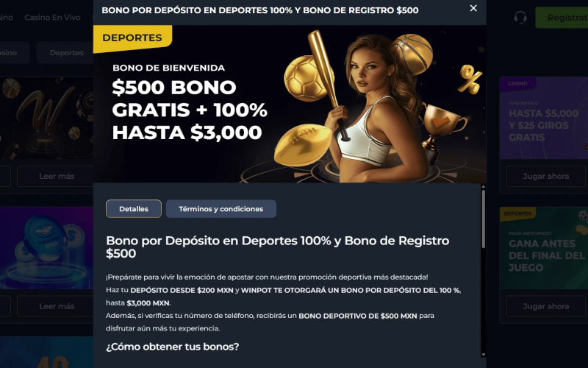Image resolution: width=588 pixels, height=368 pixels.
Task: Click first Leer más button
Action: [x=56, y=176]
